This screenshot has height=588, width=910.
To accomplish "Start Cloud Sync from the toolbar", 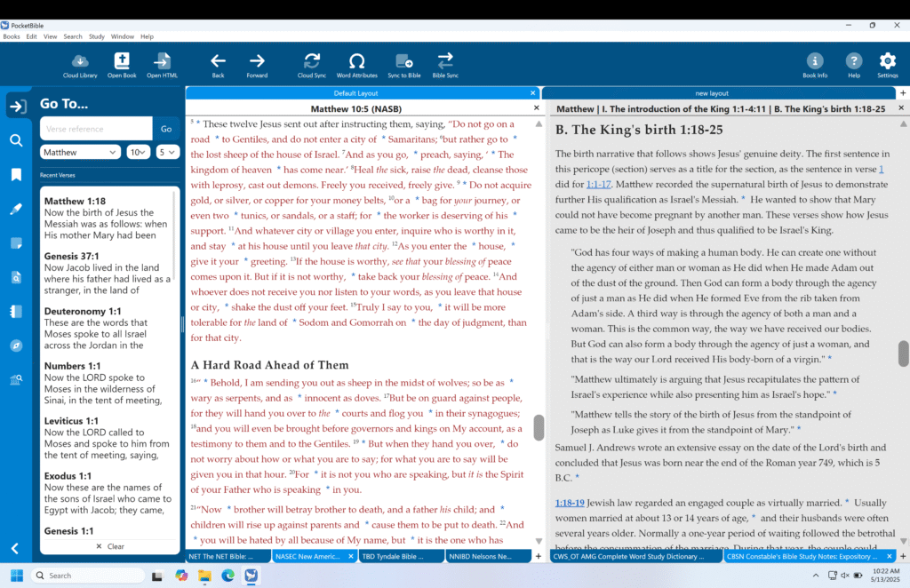I will [x=312, y=65].
